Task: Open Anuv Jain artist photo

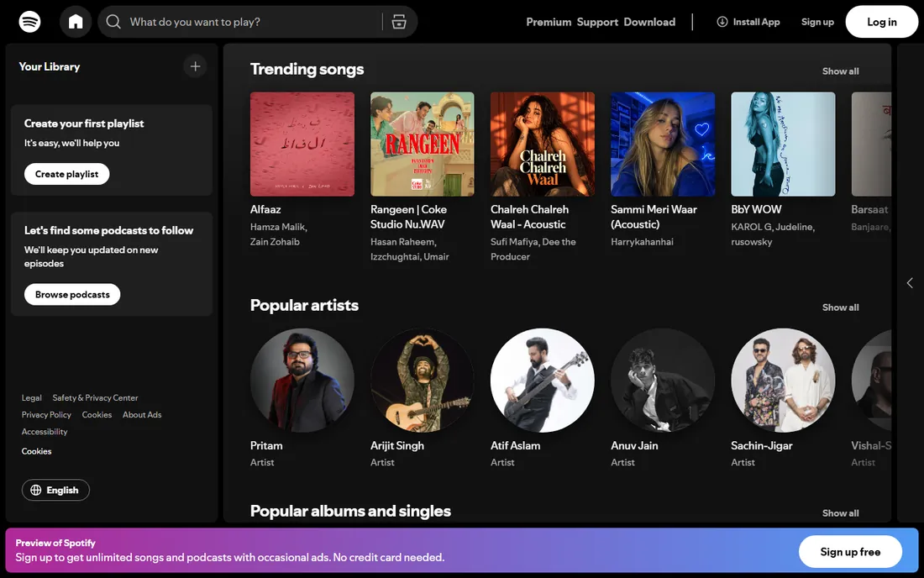Action: [x=663, y=380]
